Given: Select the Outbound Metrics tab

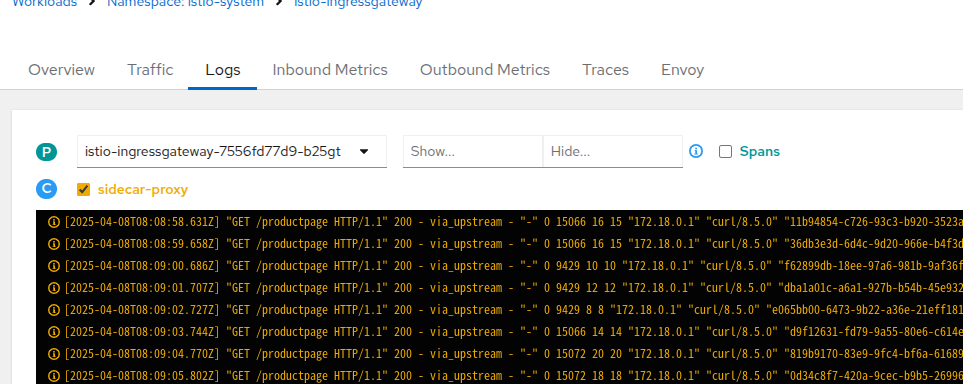Looking at the screenshot, I should 485,70.
